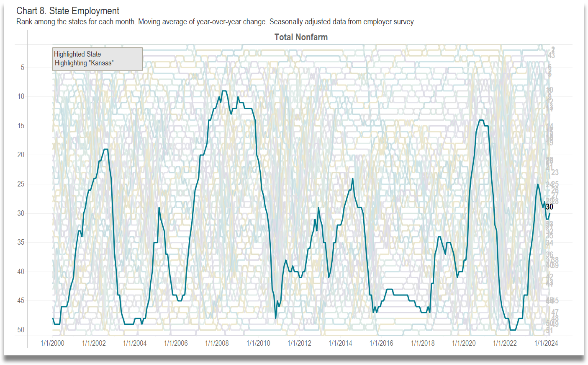Select the 'Total Nonfarm' chart header
This screenshot has height=365, width=588.
[301, 37]
